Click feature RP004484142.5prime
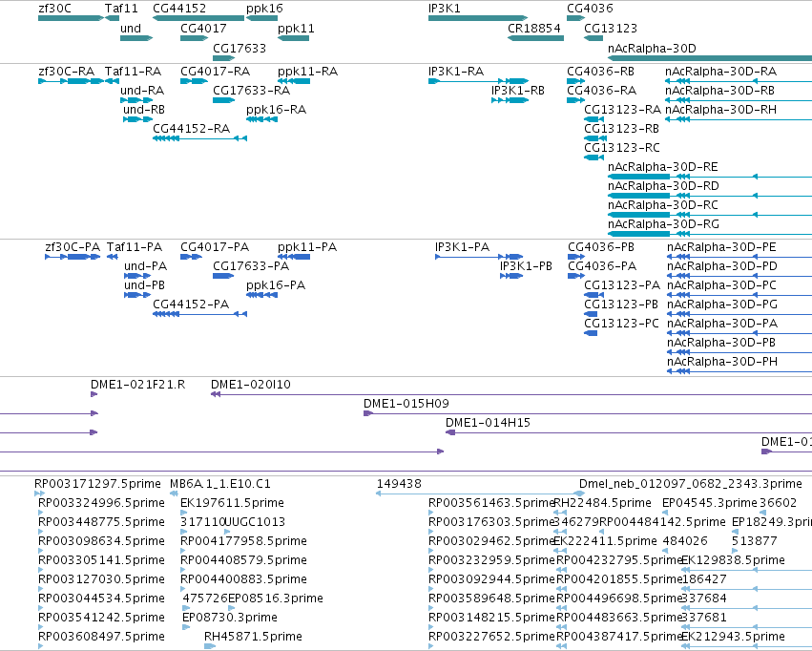The image size is (812, 651). click(x=601, y=532)
